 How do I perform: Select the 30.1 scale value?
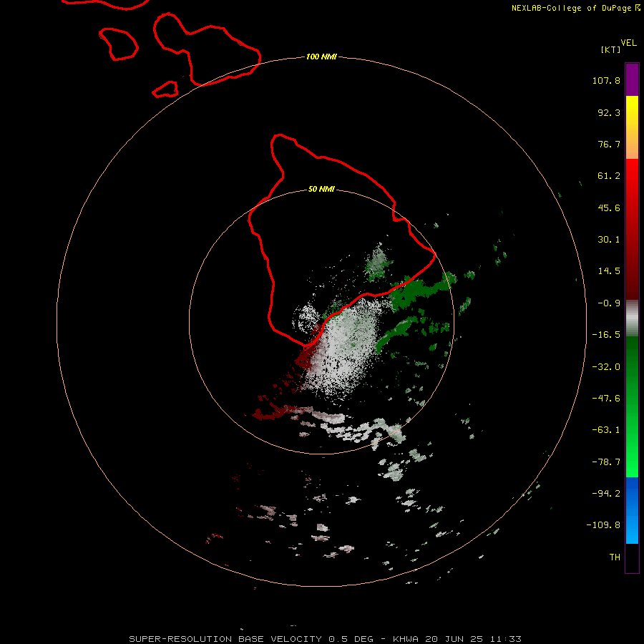tap(609, 240)
